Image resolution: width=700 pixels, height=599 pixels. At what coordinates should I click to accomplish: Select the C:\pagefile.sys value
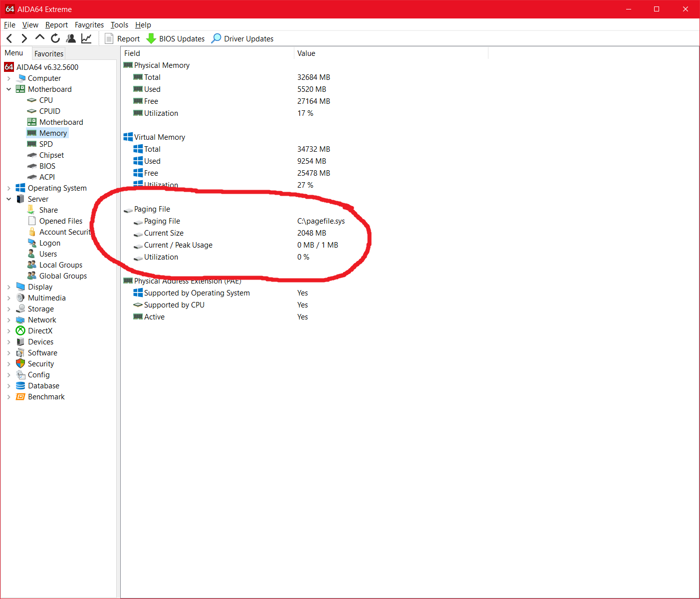tap(321, 221)
